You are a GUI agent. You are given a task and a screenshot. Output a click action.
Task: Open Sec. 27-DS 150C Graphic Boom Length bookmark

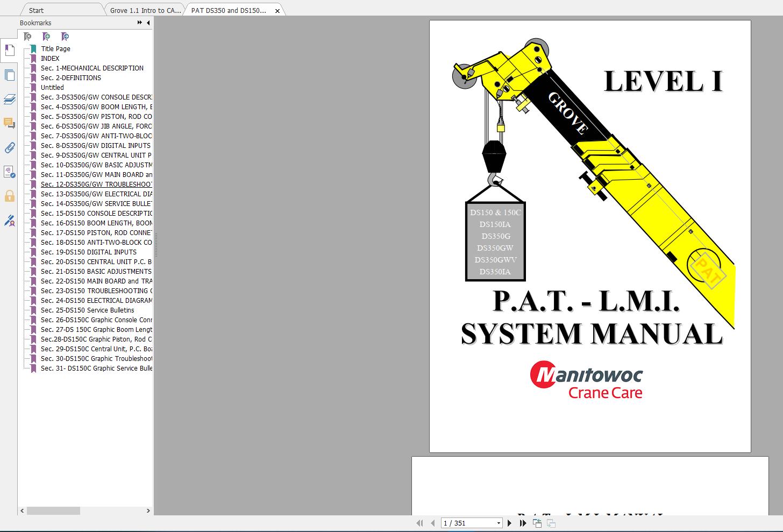coord(96,329)
